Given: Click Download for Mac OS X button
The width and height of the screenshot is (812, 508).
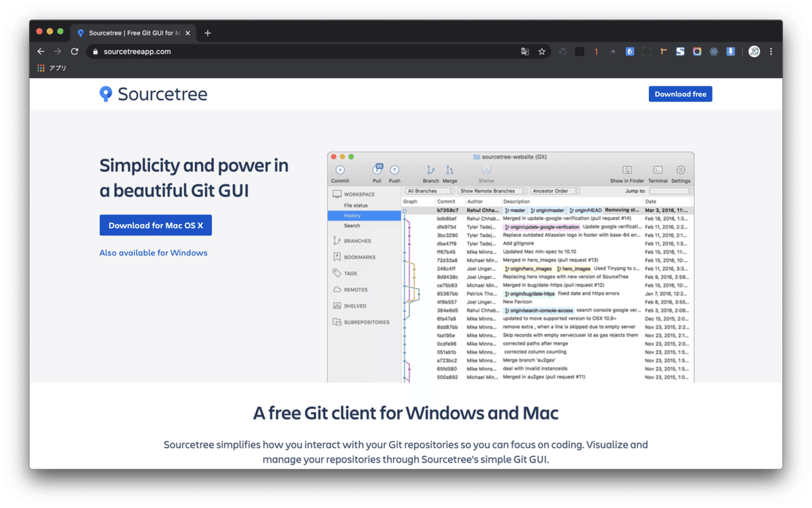Looking at the screenshot, I should click(156, 226).
